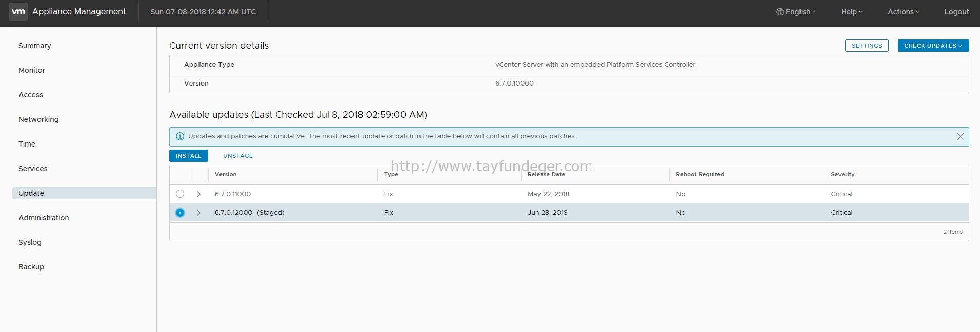Install the selected staged update
980x332 pixels.
coord(189,156)
